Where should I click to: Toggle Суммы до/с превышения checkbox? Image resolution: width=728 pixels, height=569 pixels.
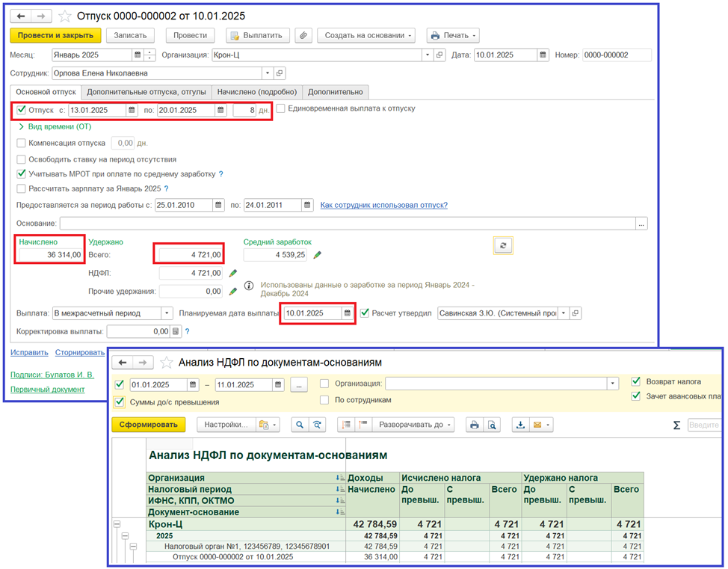pyautogui.click(x=120, y=402)
